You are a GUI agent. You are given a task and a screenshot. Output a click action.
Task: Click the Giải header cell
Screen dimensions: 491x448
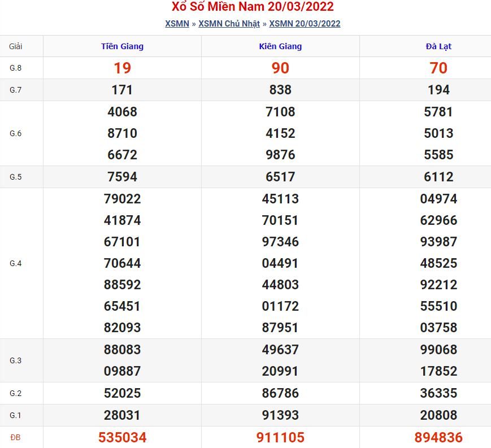(16, 46)
